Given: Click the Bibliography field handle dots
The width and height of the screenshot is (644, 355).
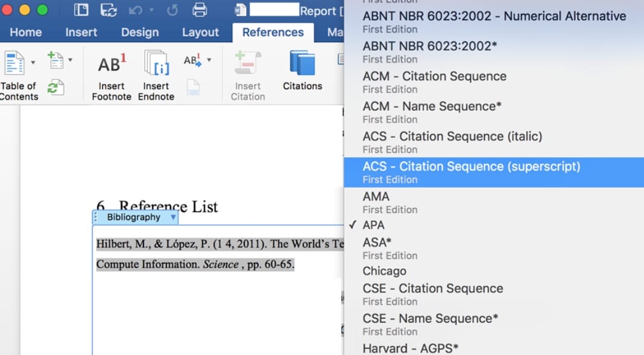Looking at the screenshot, I should point(96,217).
